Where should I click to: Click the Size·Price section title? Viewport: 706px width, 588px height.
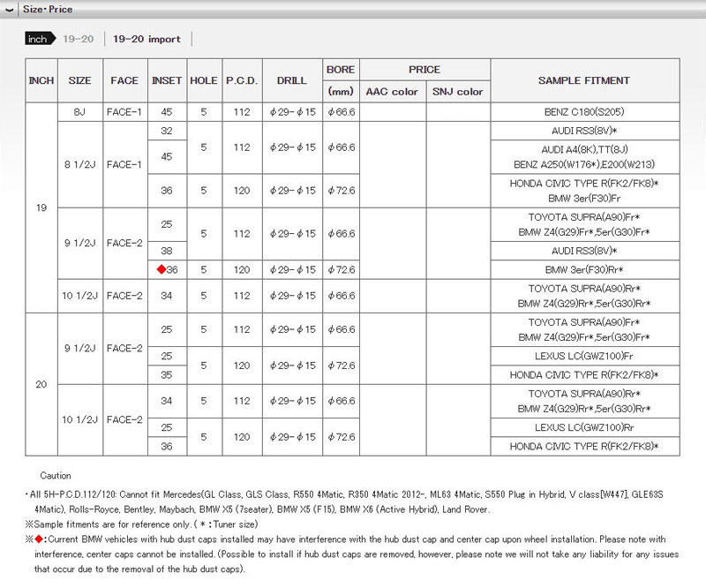[48, 9]
